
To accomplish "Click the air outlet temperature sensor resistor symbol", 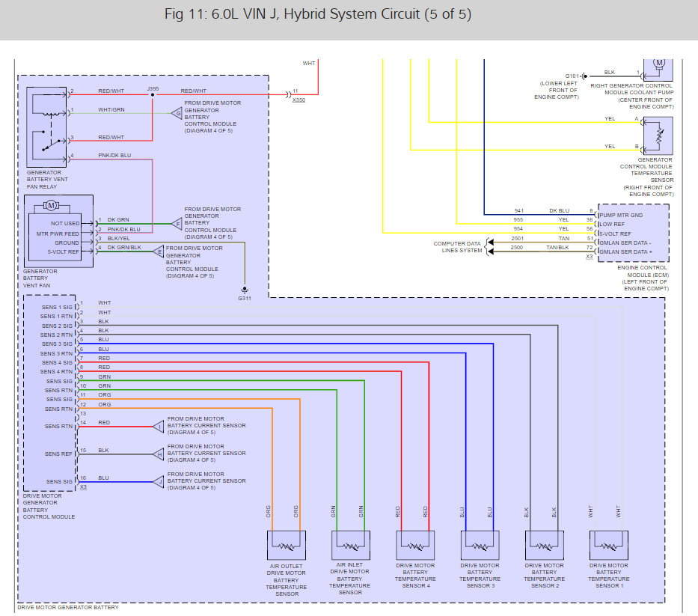I will click(x=287, y=545).
